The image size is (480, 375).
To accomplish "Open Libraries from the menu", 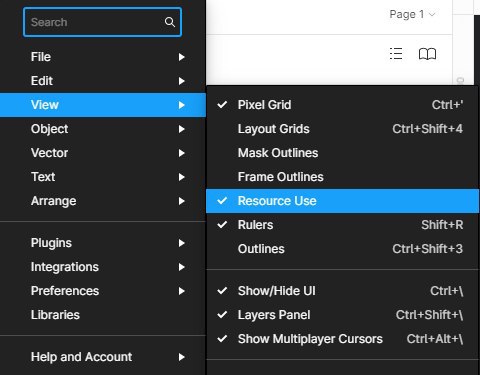I will [103, 315].
